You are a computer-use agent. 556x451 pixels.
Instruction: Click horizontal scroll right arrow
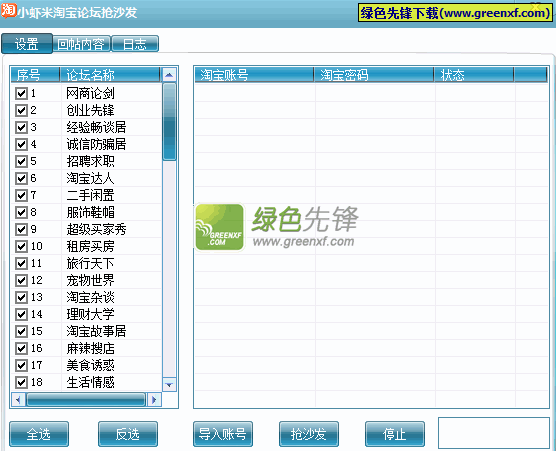[154, 400]
